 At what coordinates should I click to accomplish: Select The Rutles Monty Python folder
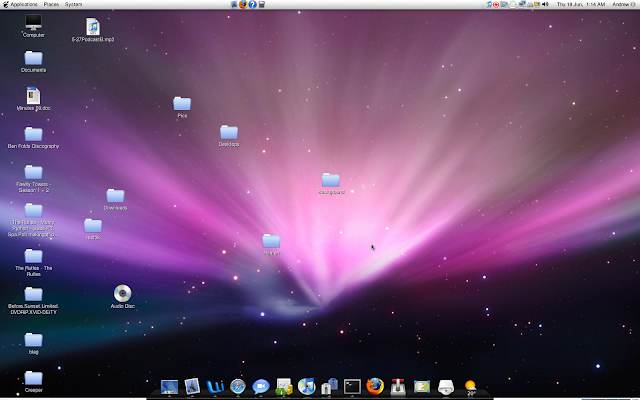[x=33, y=220]
